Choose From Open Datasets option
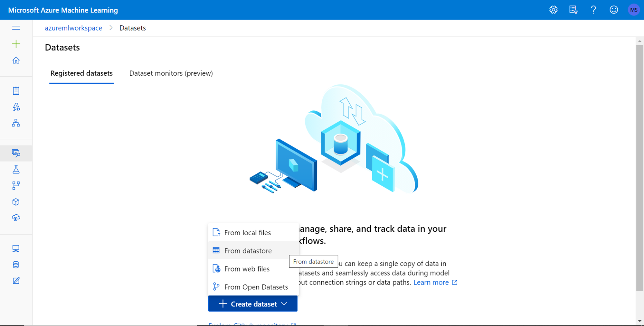This screenshot has width=644, height=326. 253,286
